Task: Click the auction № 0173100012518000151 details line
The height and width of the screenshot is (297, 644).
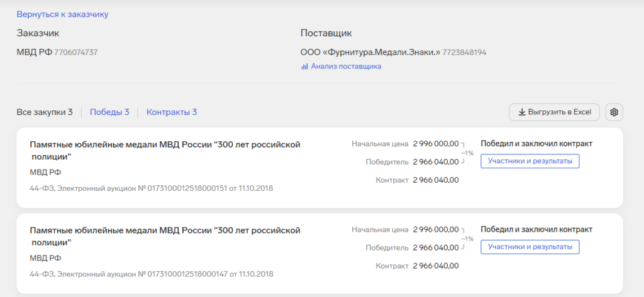Action: (151, 188)
